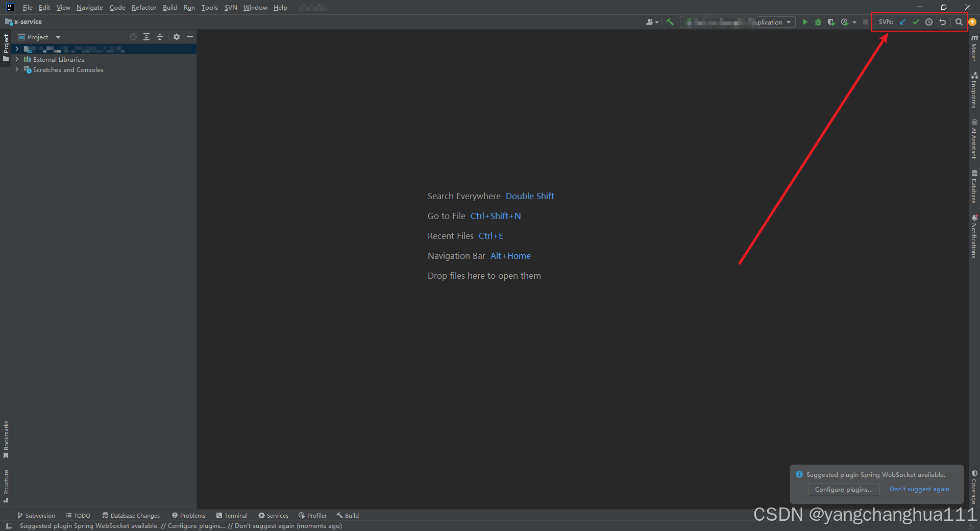Open the Help menu
The width and height of the screenshot is (980, 531).
280,7
